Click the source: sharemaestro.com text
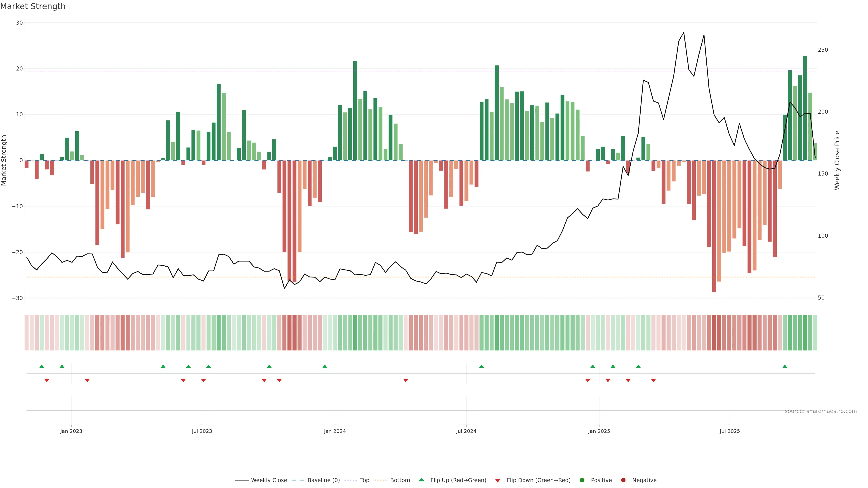Screen dimensions: 868x488 (821, 411)
